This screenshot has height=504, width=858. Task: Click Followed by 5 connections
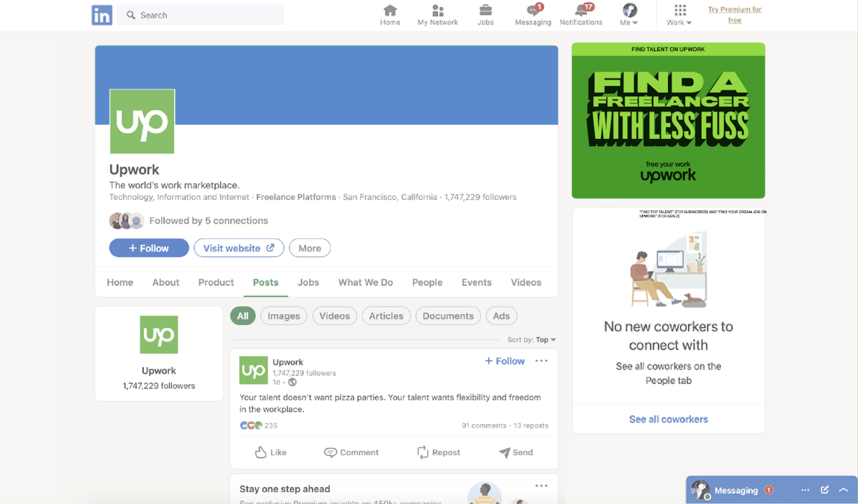pyautogui.click(x=208, y=221)
